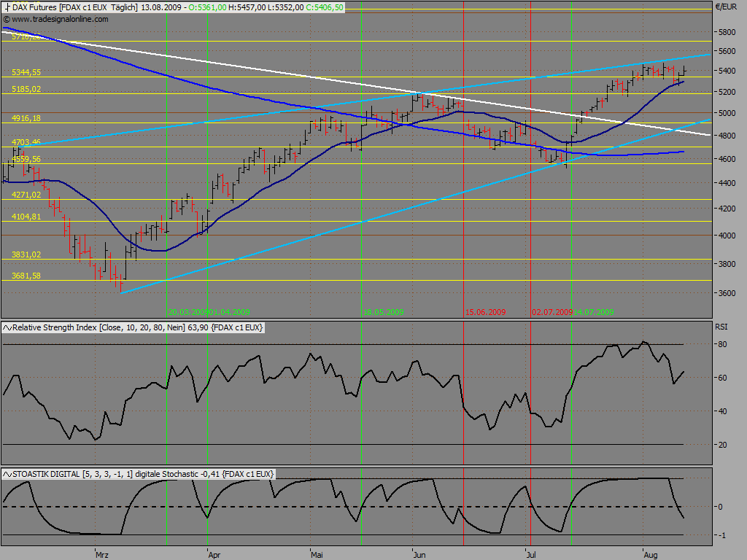Click the line icon before STOASTIK DIGITAL
Viewport: 747px width, 560px height.
coord(7,474)
